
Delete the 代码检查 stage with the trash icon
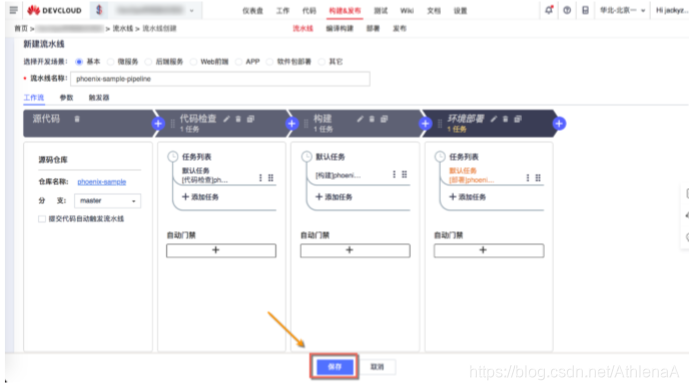tap(238, 119)
